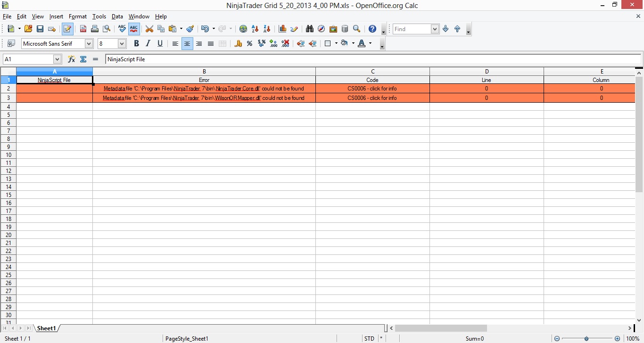Image resolution: width=644 pixels, height=343 pixels.
Task: Click the Open file folder icon
Action: point(28,29)
